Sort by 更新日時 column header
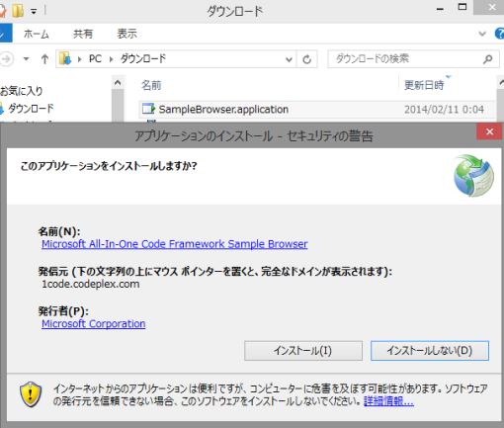Viewport: 504px width, 428px height. (x=424, y=85)
